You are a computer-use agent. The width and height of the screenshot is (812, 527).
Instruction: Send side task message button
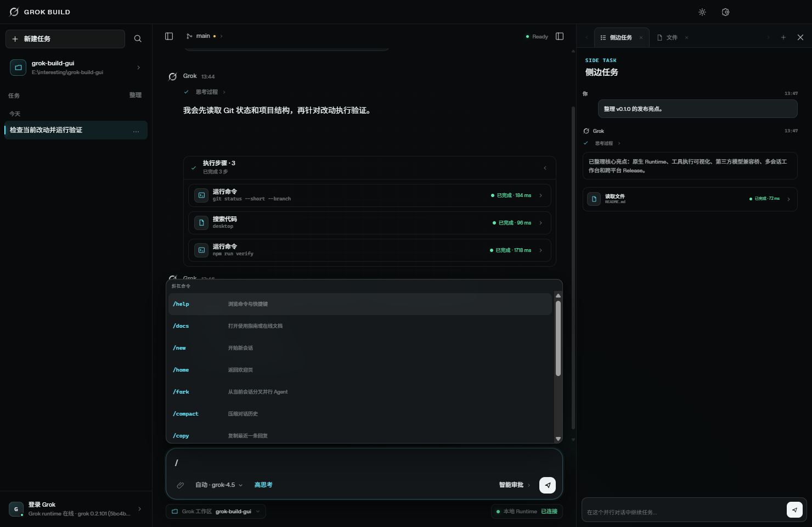pyautogui.click(x=794, y=510)
